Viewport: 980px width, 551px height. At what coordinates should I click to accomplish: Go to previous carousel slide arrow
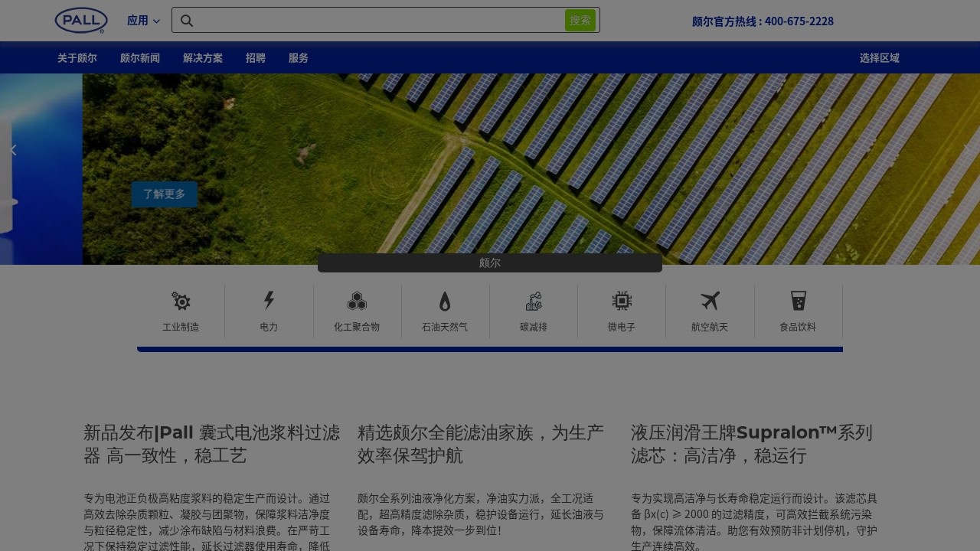(12, 150)
